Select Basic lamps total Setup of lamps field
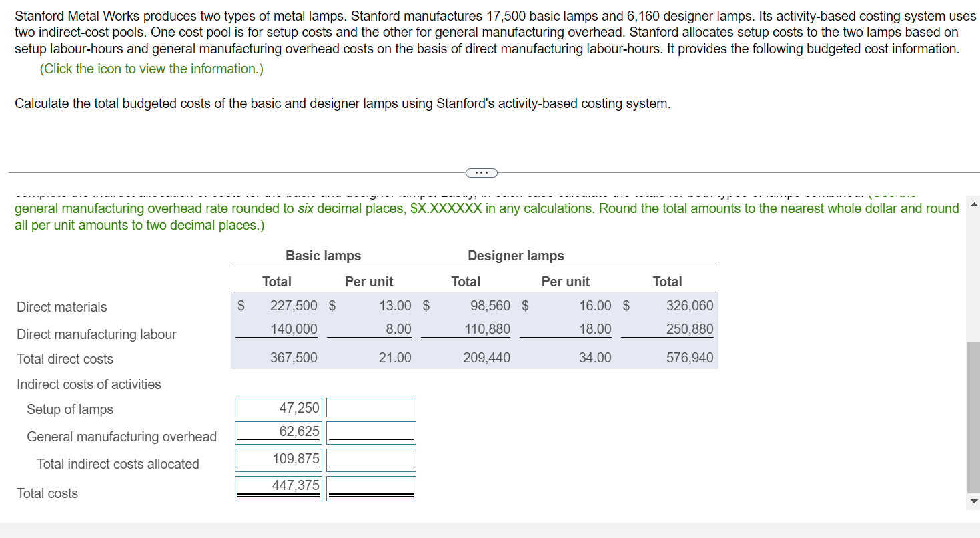The height and width of the screenshot is (538, 980). [x=278, y=408]
